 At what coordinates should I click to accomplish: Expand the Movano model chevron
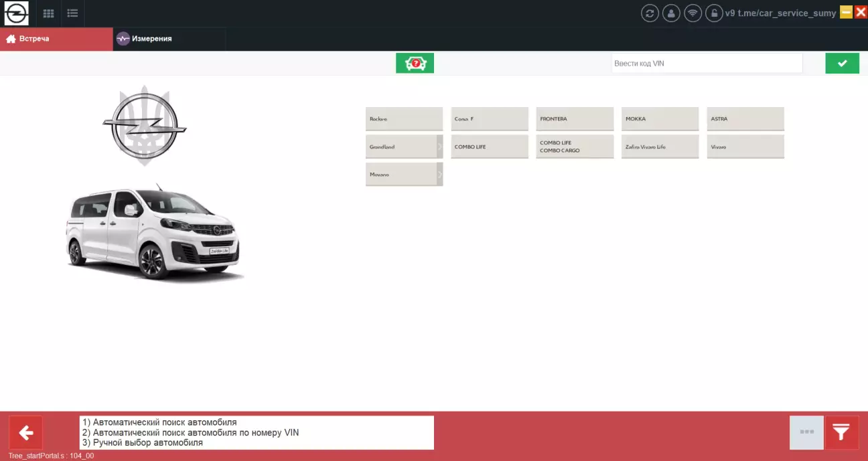[x=440, y=175]
